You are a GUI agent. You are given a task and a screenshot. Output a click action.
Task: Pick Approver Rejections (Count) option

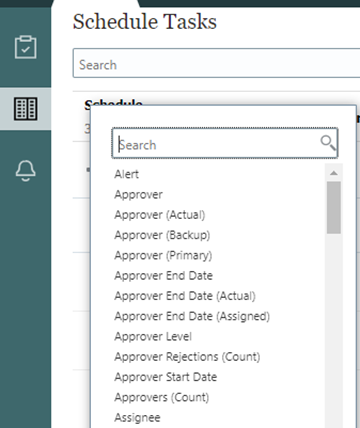coord(187,357)
